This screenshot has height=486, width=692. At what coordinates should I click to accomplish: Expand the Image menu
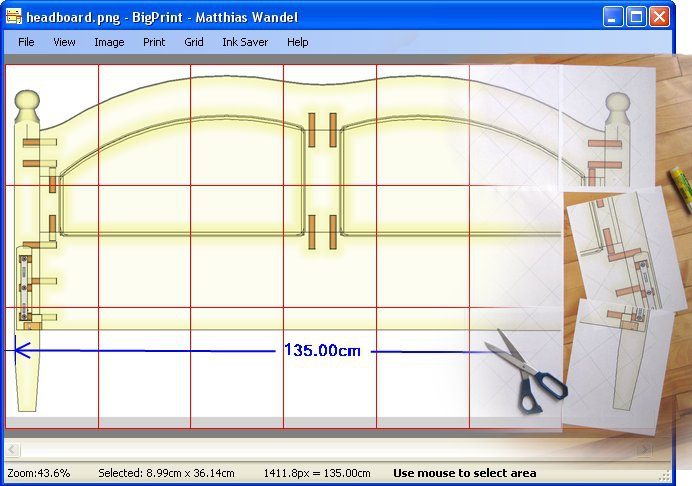click(109, 42)
